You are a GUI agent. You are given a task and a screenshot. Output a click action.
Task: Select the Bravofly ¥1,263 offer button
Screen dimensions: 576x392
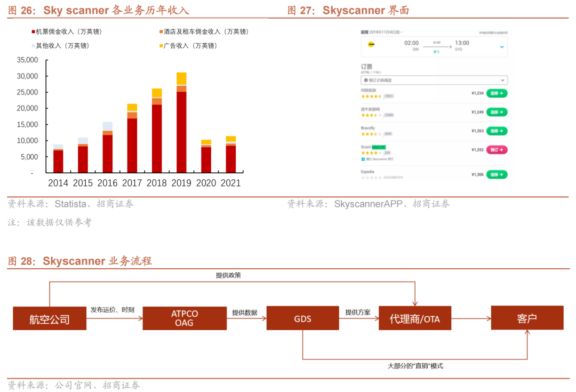click(497, 131)
